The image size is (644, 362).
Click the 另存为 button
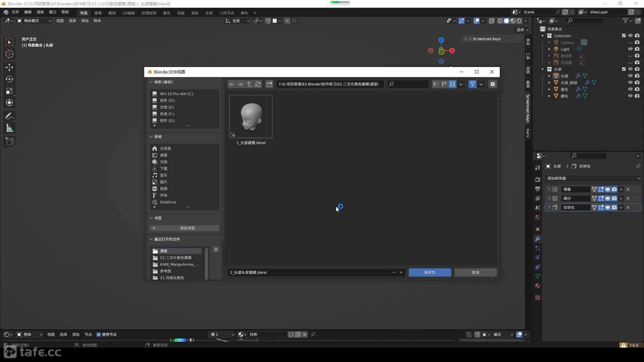click(x=430, y=273)
